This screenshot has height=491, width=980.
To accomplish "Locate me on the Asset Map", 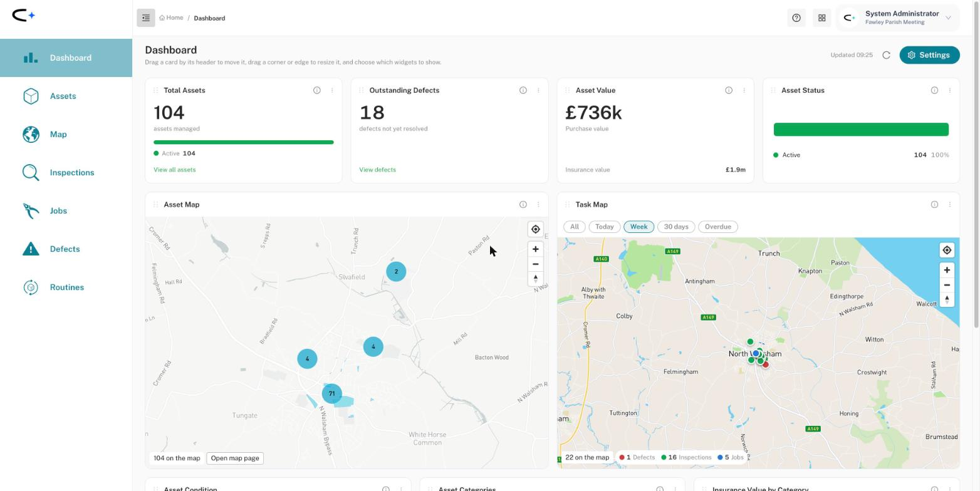I will [536, 229].
